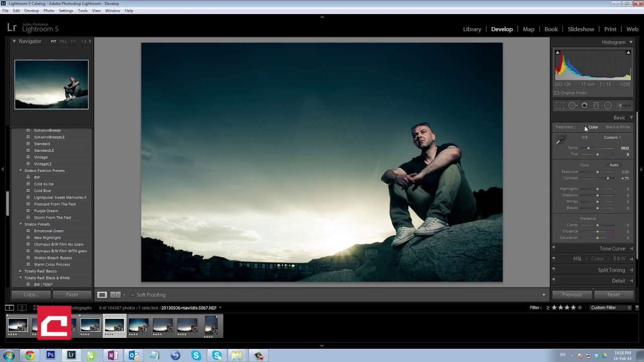Apply the Cold Blue preset
The width and height of the screenshot is (644, 362).
pyautogui.click(x=42, y=191)
